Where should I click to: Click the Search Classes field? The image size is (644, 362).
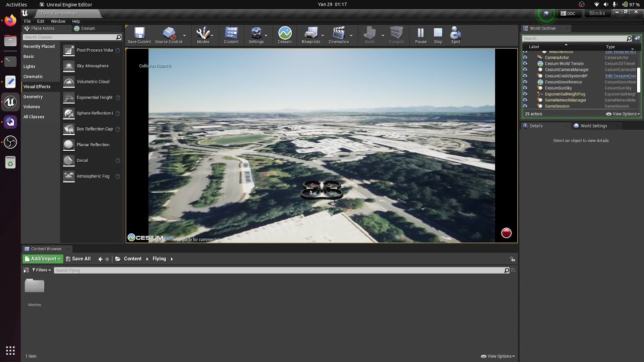pos(72,37)
